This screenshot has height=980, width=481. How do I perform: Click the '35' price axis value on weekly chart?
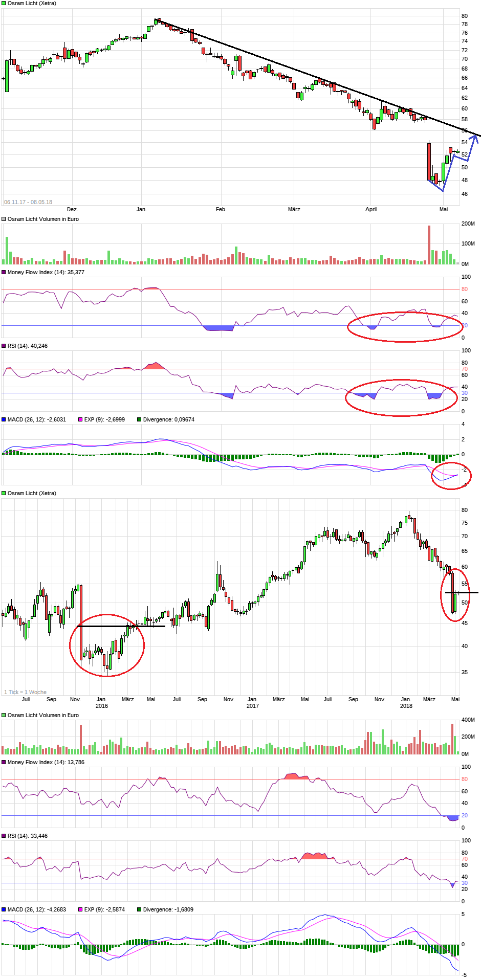click(x=465, y=672)
